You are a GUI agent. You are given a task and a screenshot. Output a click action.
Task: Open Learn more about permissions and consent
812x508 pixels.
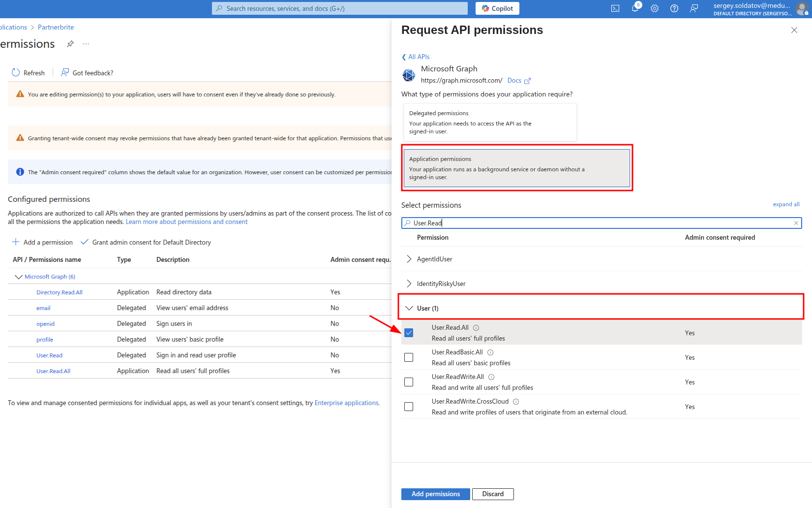coord(186,222)
